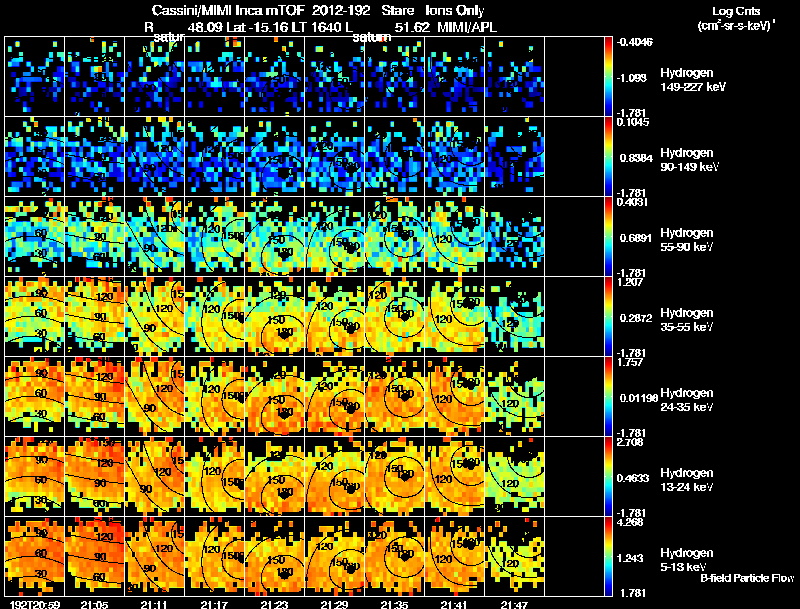The height and width of the screenshot is (609, 800).
Task: Open the 149-227 keV panel at 21:47
Action: [x=515, y=77]
